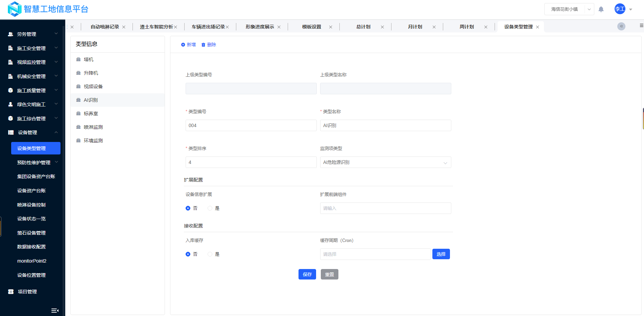This screenshot has width=644, height=316.
Task: Expand the 视频监控管理 menu chevron
Action: pos(56,62)
